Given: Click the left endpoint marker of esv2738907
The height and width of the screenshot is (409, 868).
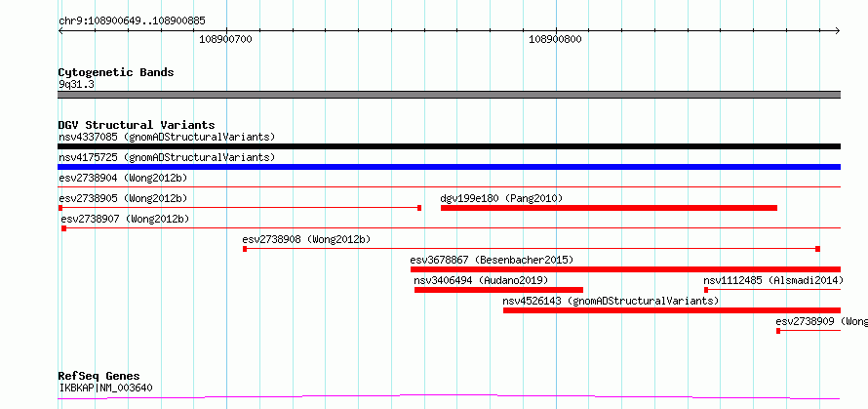Looking at the screenshot, I should (63, 228).
